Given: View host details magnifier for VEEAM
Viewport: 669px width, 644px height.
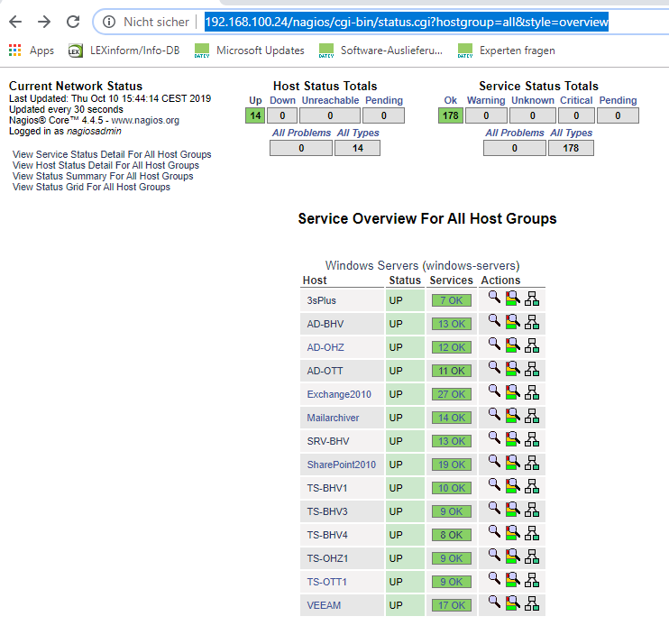Looking at the screenshot, I should pos(494,603).
